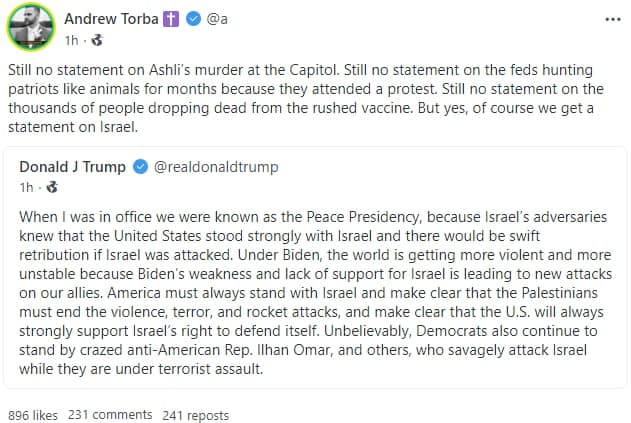View the 896 likes list
Screen dimensions: 631x423
(32, 415)
